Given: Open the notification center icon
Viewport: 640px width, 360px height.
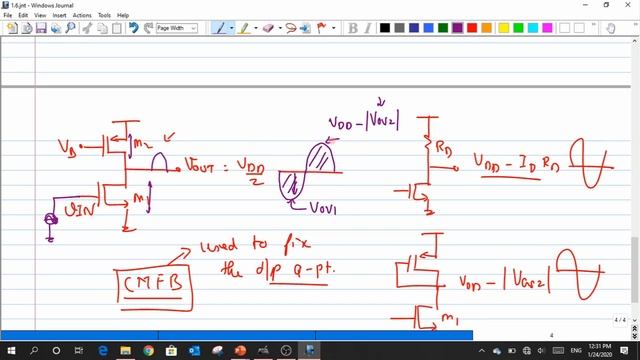Looking at the screenshot, I should click(624, 351).
